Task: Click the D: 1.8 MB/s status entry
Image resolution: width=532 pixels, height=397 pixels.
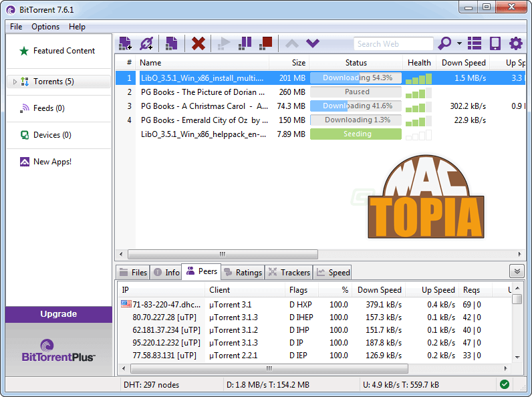Action: [x=268, y=385]
